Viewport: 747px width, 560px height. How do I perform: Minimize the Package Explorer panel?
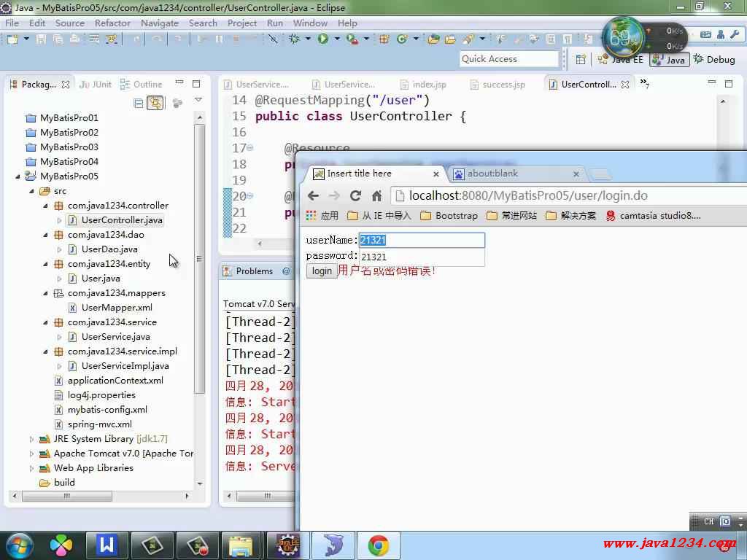[179, 83]
